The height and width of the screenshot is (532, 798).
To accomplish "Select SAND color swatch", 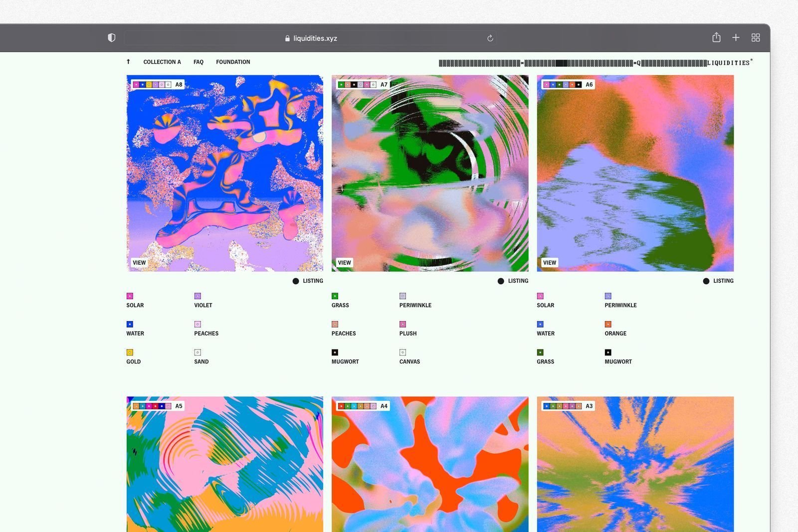I will click(x=198, y=353).
